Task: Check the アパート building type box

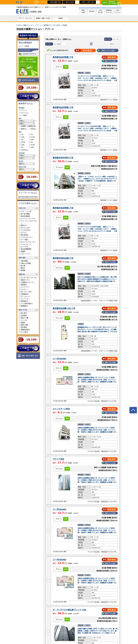Action: tap(20, 110)
